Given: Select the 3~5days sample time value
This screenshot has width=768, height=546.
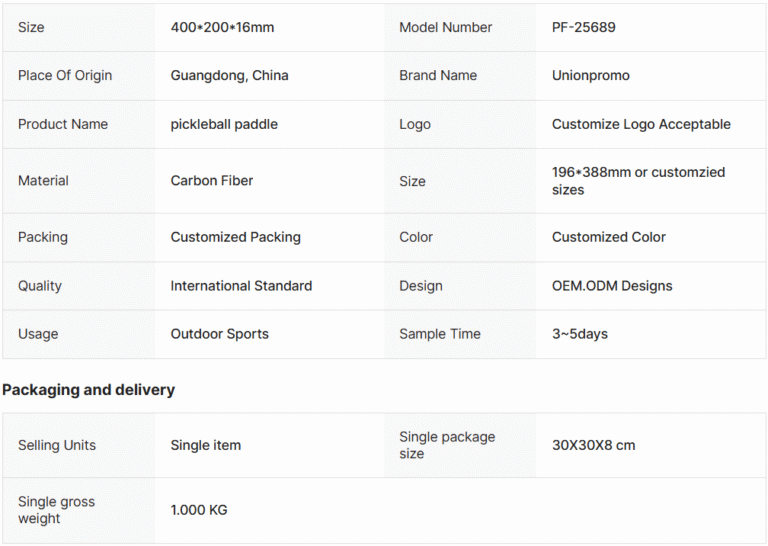Looking at the screenshot, I should tap(580, 334).
